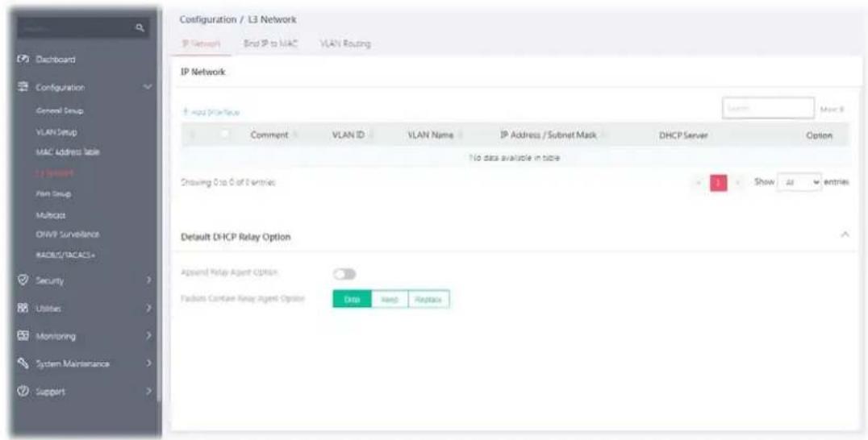Click the System Maintenance wrench icon
This screenshot has height=440, width=868.
(23, 363)
